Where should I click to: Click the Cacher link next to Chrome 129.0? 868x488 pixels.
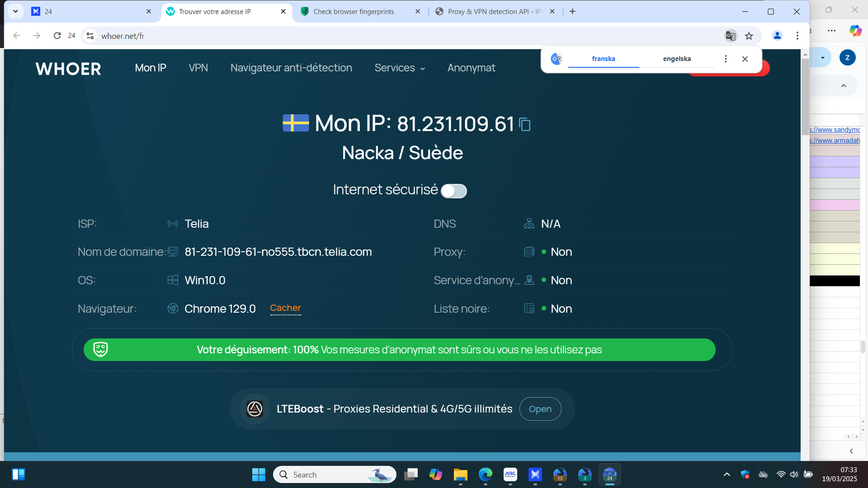click(x=285, y=308)
